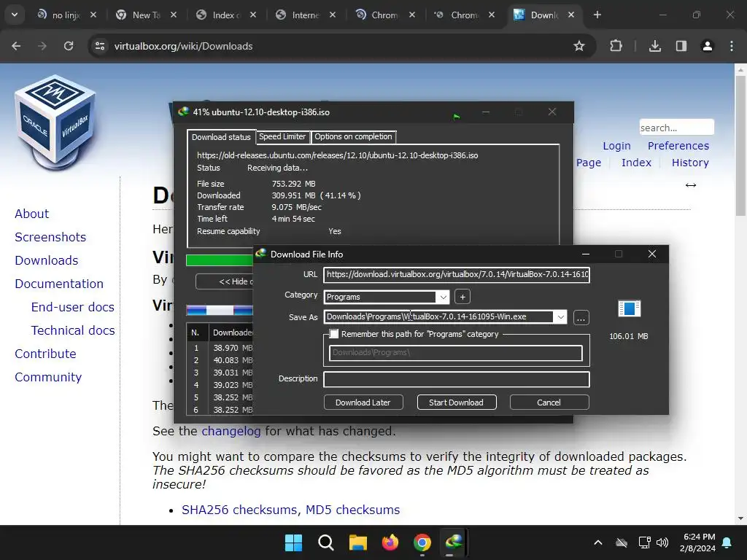747x560 pixels.
Task: Open the Chrome extensions puzzle icon
Action: (x=616, y=46)
